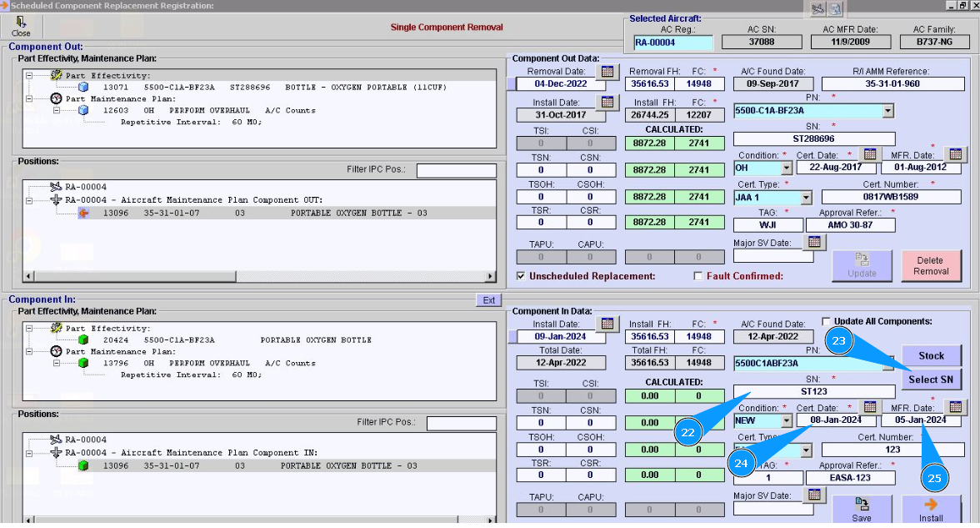Open PN dropdown showing 5500-C1A-BF23A

pyautogui.click(x=887, y=111)
